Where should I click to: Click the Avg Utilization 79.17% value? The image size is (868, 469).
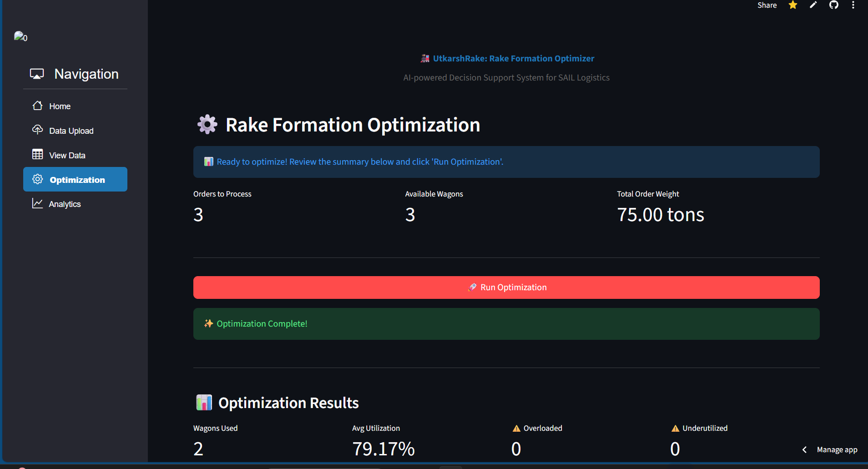384,449
